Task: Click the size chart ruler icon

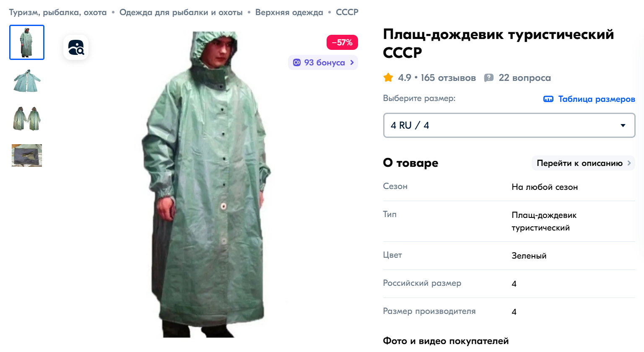Action: tap(548, 99)
